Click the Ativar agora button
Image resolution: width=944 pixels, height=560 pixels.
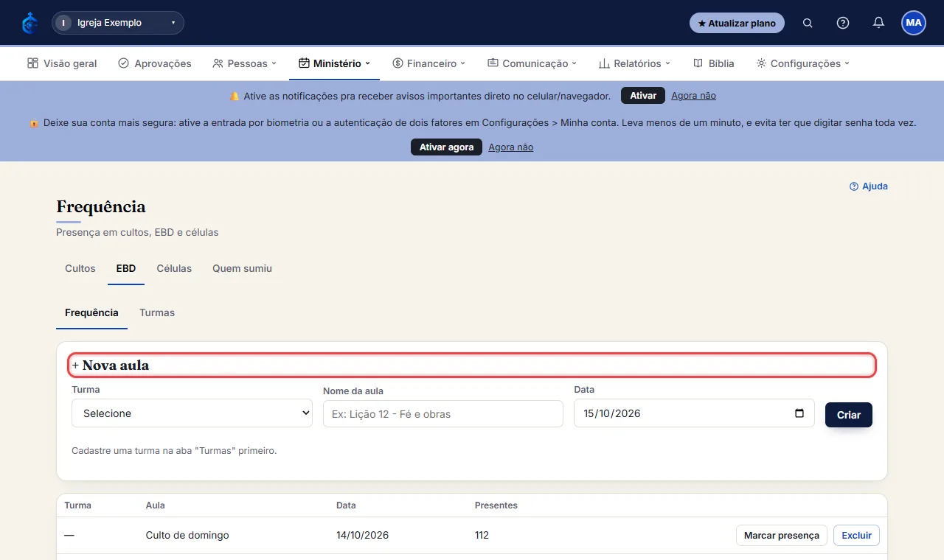click(x=446, y=147)
